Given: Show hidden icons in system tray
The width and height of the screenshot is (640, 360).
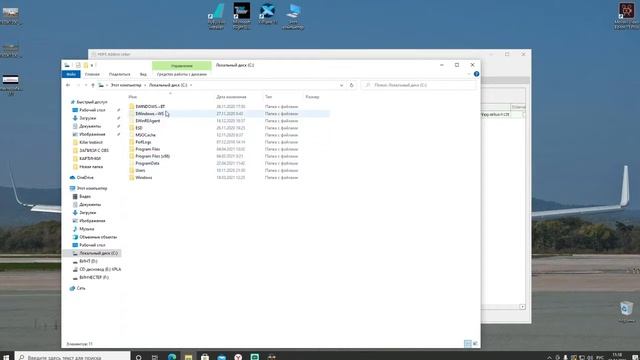Looking at the screenshot, I should click(549, 358).
